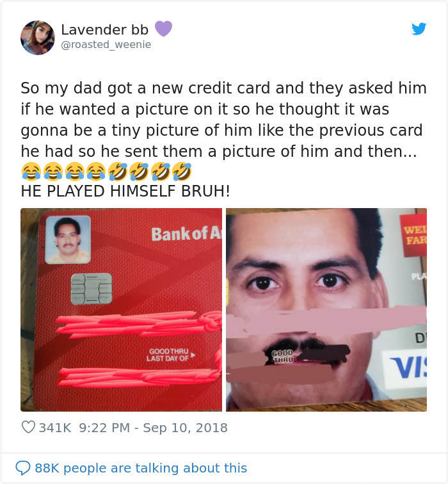
Task: Open the @roasted_weenie handle link
Action: pyautogui.click(x=106, y=45)
